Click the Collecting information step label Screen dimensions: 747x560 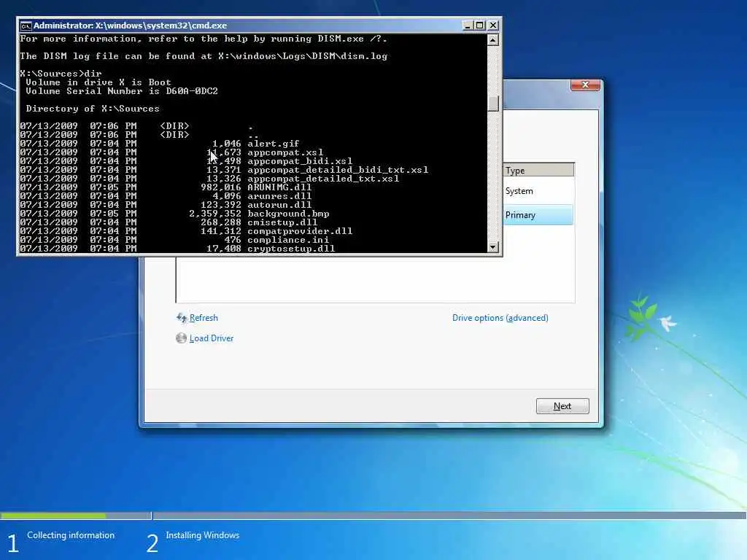(x=71, y=535)
